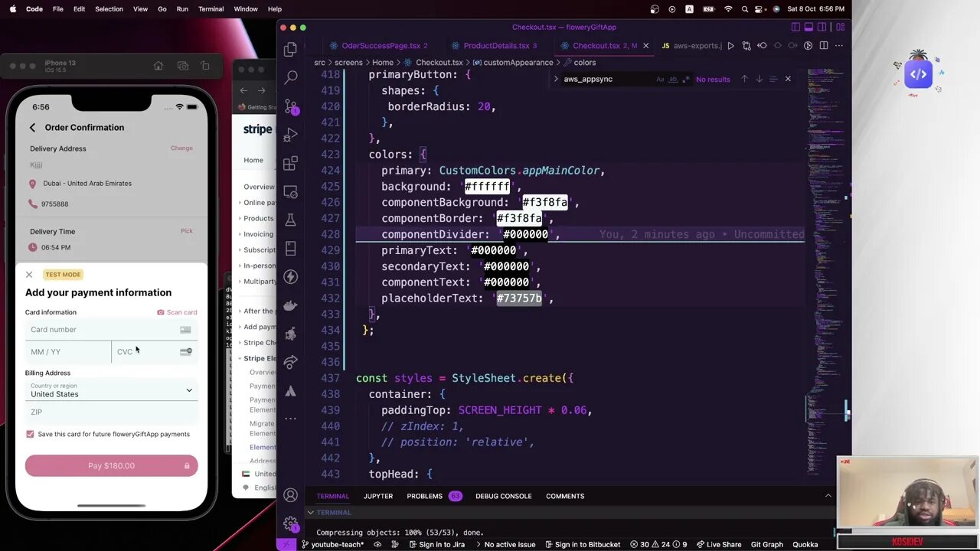
Task: Open the Accounts icon in activity bar
Action: [290, 495]
